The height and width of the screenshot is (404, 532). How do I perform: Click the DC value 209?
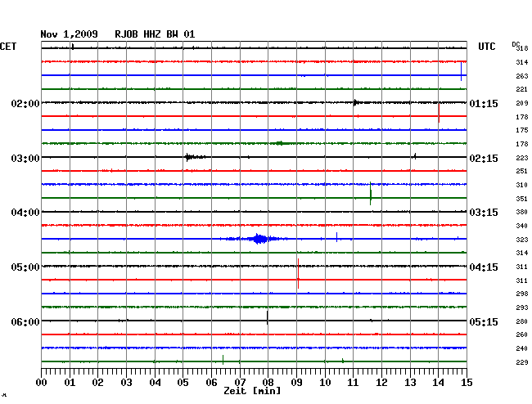(x=522, y=103)
